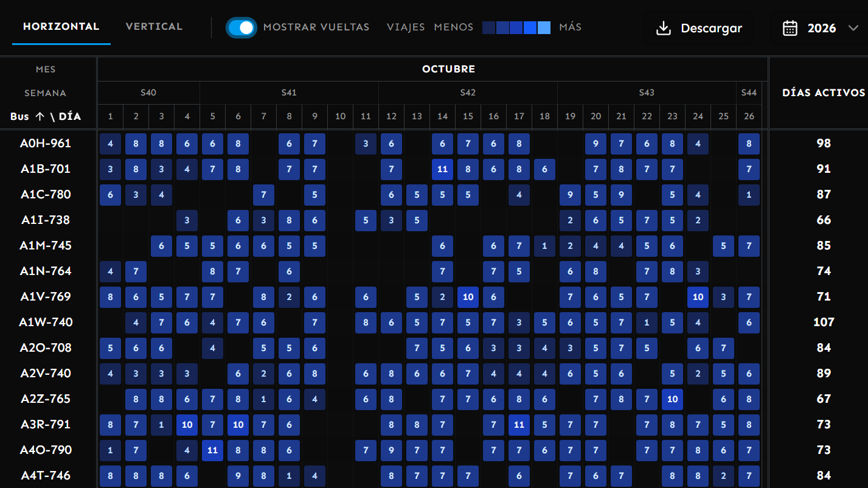Screen dimensions: 868x488
Task: Select bus row A1V-769
Action: [x=46, y=297]
